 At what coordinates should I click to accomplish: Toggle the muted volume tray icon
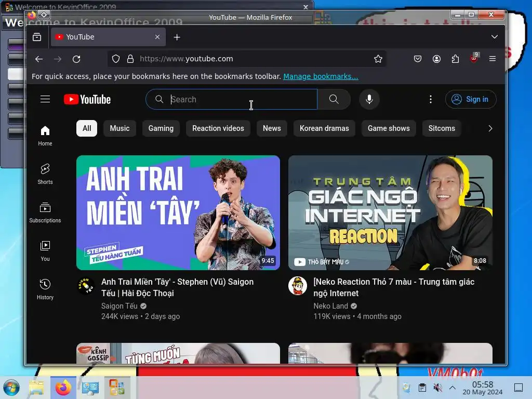437,388
